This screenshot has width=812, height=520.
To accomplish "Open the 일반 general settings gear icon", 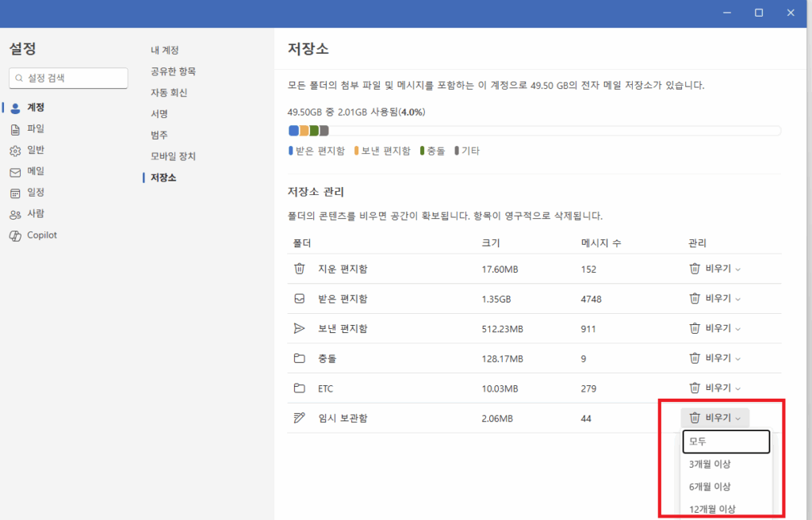I will click(x=16, y=150).
